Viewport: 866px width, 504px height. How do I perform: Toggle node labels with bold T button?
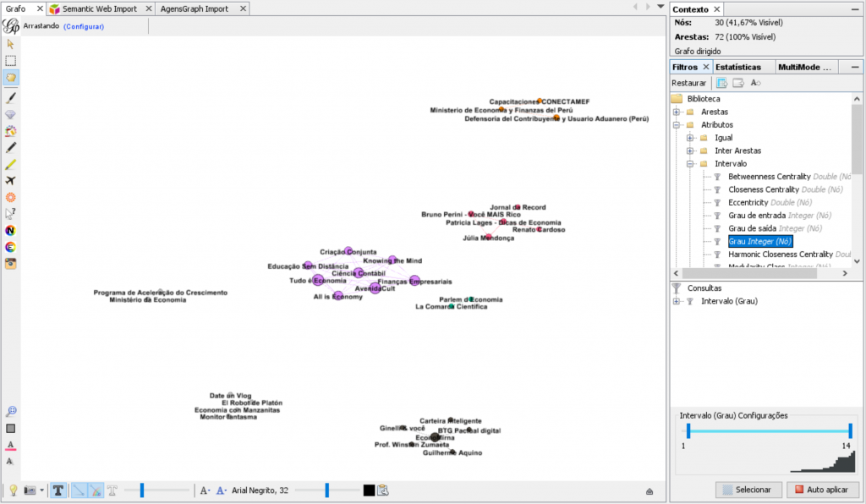click(x=58, y=490)
